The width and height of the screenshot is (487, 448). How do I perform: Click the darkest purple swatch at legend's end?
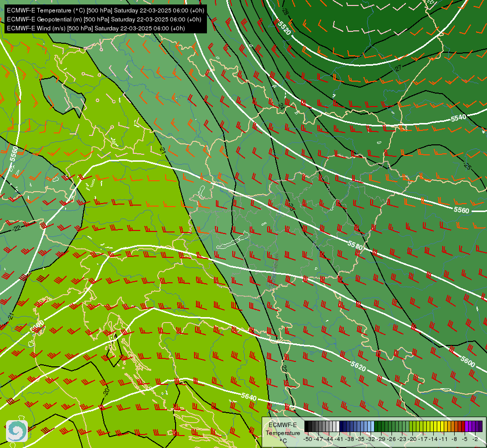(x=481, y=426)
